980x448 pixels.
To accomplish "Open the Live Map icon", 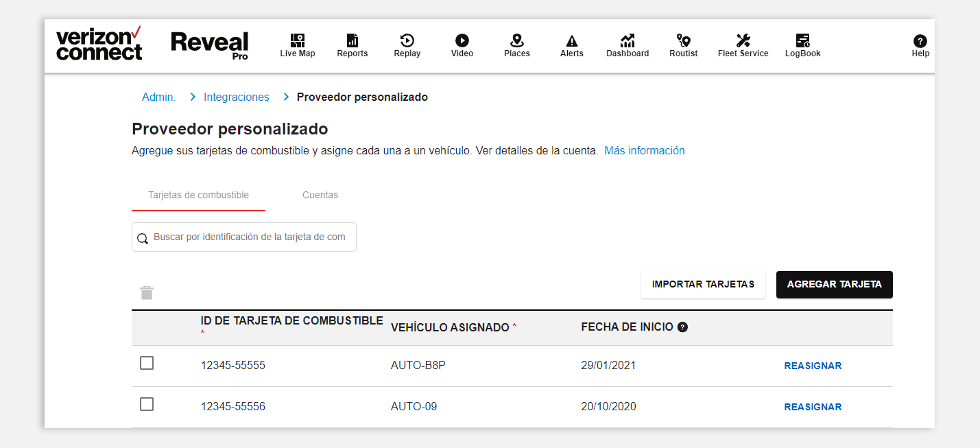I will [297, 41].
